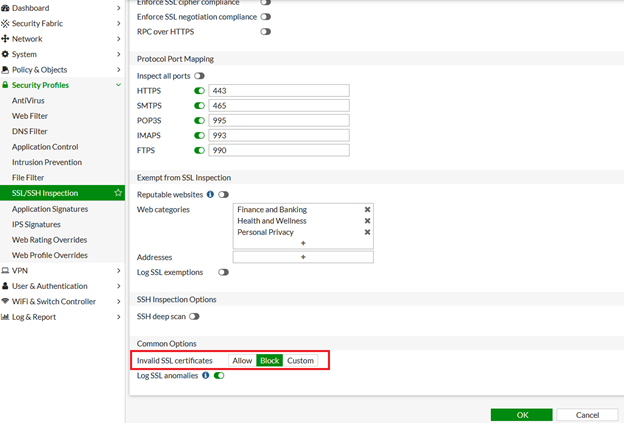
Task: Go to Intrusion Prevention
Action: pos(47,162)
